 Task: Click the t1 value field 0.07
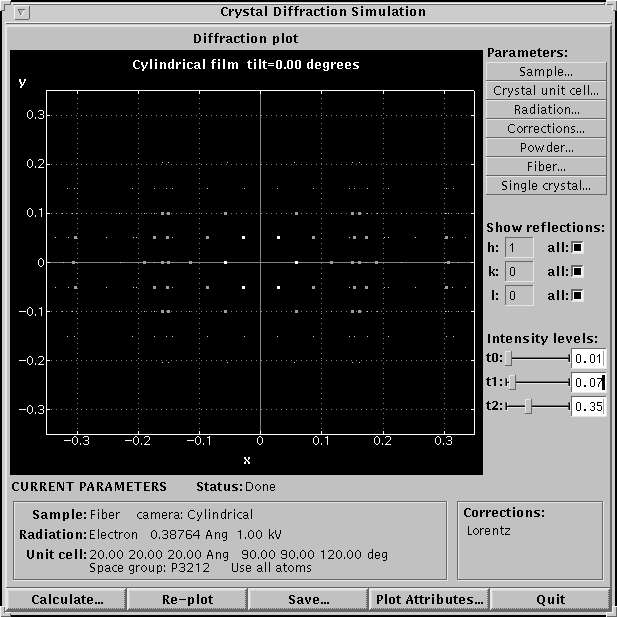pyautogui.click(x=588, y=382)
